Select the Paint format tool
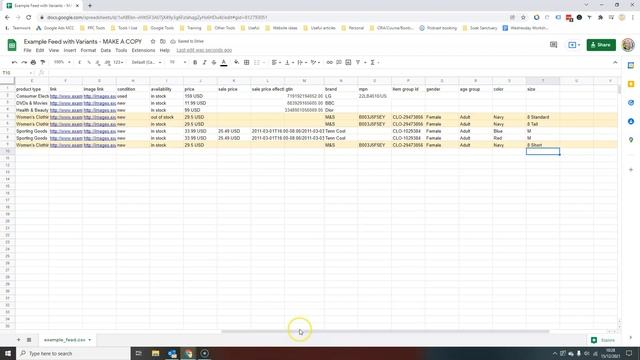The width and height of the screenshot is (640, 360). (x=42, y=62)
